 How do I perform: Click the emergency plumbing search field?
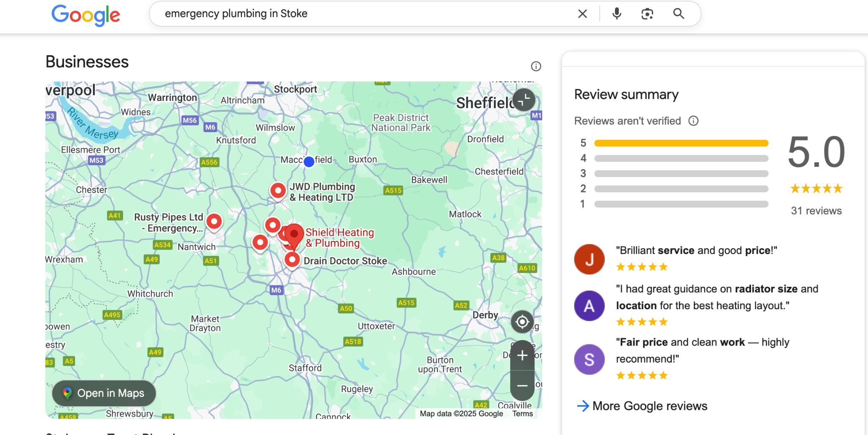364,14
